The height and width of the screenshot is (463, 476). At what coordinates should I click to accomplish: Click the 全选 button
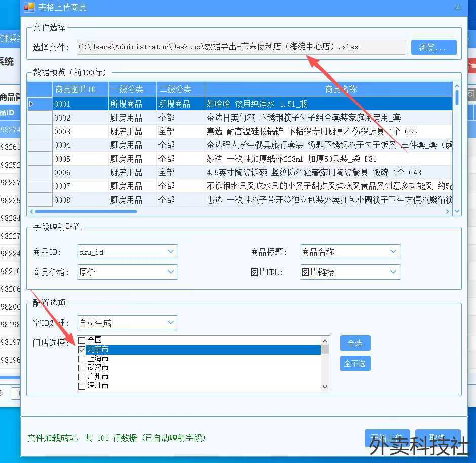click(355, 343)
